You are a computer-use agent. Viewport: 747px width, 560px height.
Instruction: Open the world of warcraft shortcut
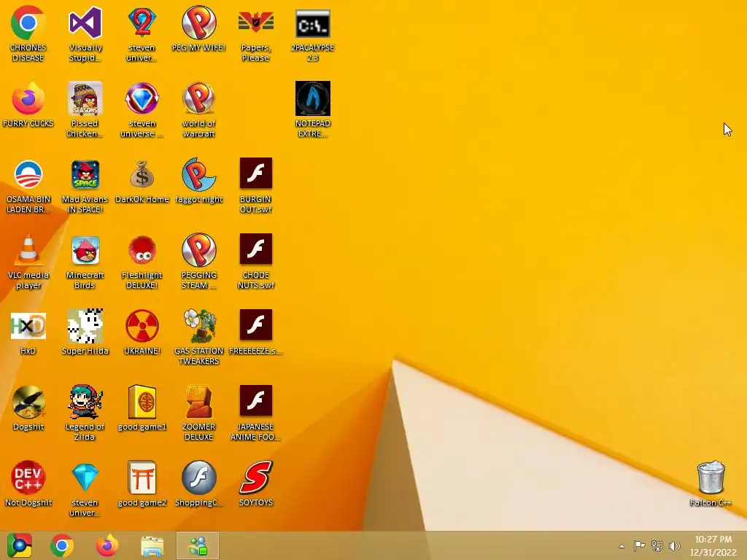pyautogui.click(x=198, y=98)
